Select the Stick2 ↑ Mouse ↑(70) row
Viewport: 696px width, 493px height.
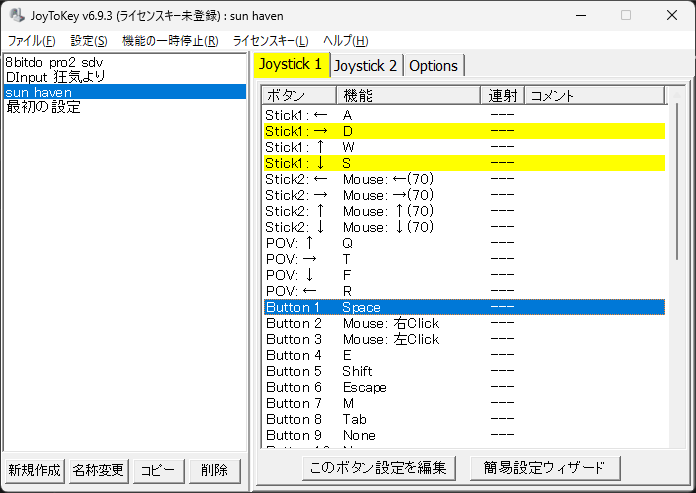464,211
